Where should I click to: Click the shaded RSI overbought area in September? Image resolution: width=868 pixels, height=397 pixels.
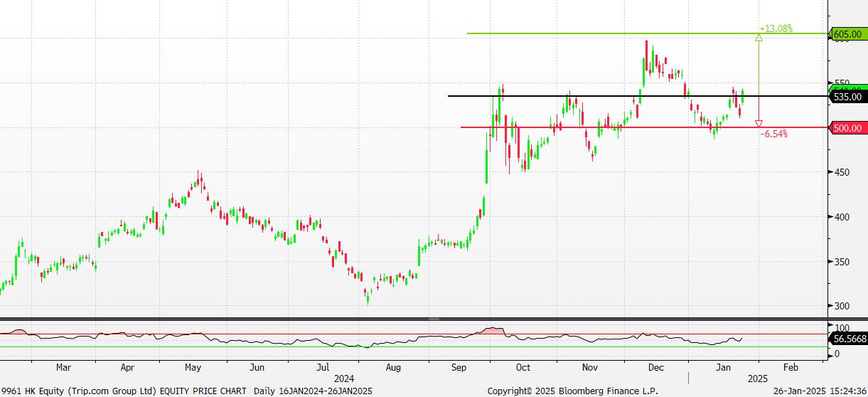491,331
